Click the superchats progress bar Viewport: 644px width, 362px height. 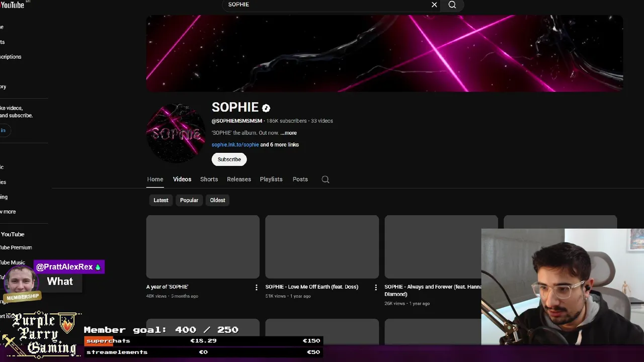(203, 341)
